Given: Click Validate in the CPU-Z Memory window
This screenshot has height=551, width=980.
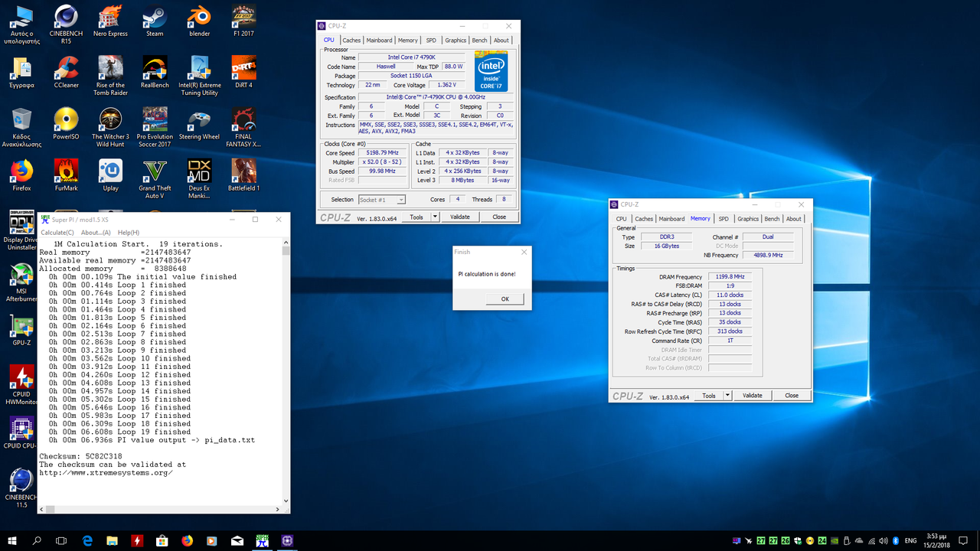Looking at the screenshot, I should (x=753, y=396).
